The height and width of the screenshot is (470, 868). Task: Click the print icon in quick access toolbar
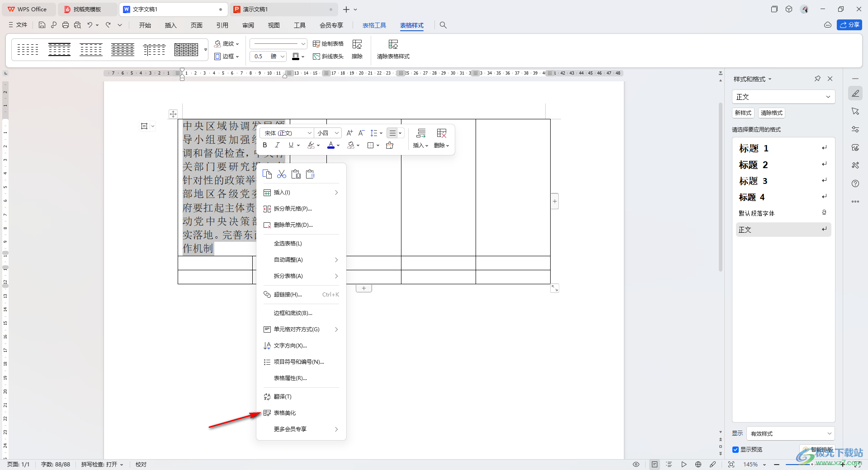point(66,25)
